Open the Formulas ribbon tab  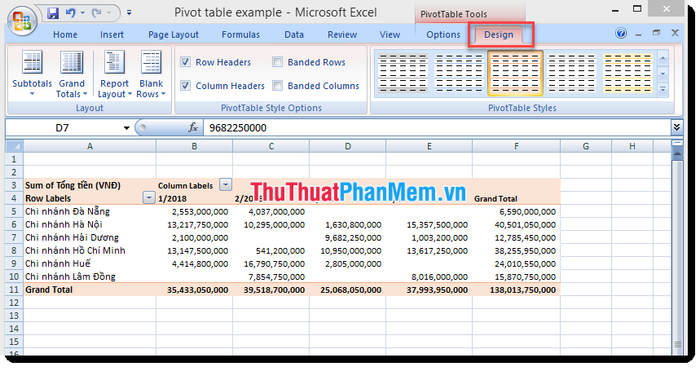(241, 35)
